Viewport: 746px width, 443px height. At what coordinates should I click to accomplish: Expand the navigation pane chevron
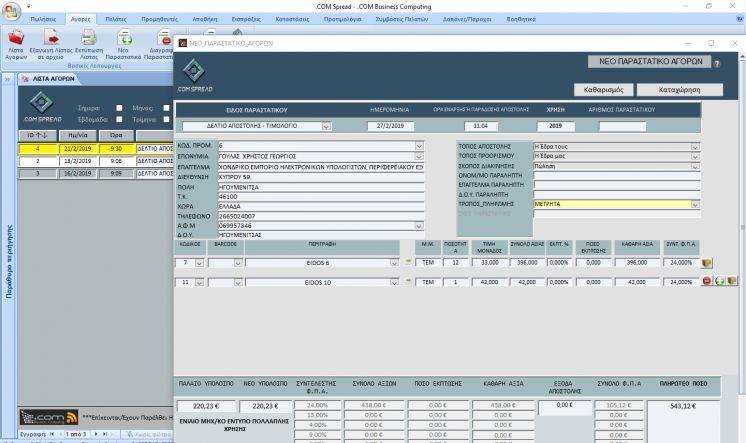tap(8, 79)
